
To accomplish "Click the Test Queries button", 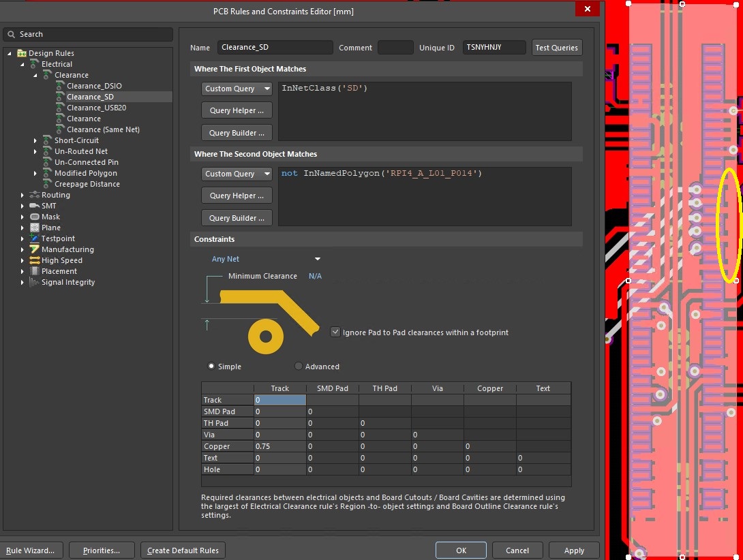I will point(556,48).
